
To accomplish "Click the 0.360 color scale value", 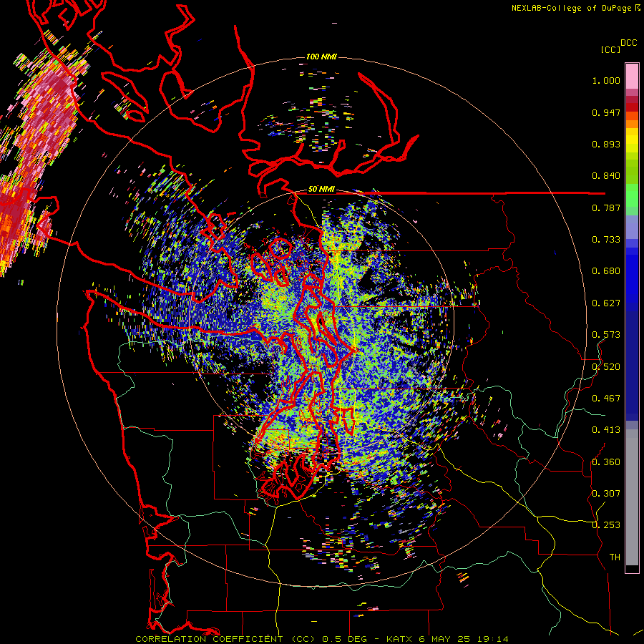I will click(x=606, y=462).
